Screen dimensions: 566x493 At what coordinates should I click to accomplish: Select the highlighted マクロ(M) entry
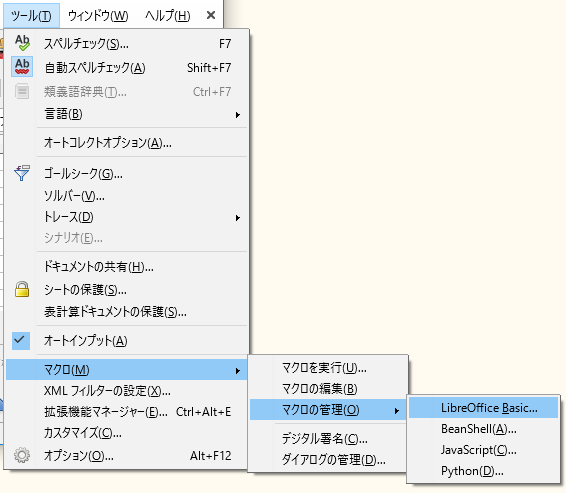pyautogui.click(x=126, y=370)
